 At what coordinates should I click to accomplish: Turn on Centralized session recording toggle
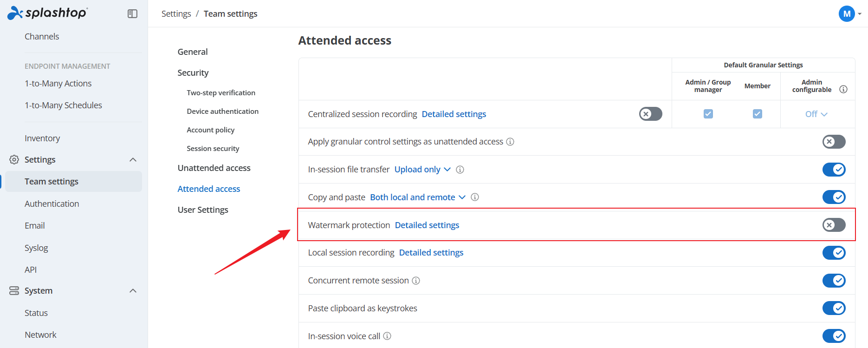[x=650, y=114]
